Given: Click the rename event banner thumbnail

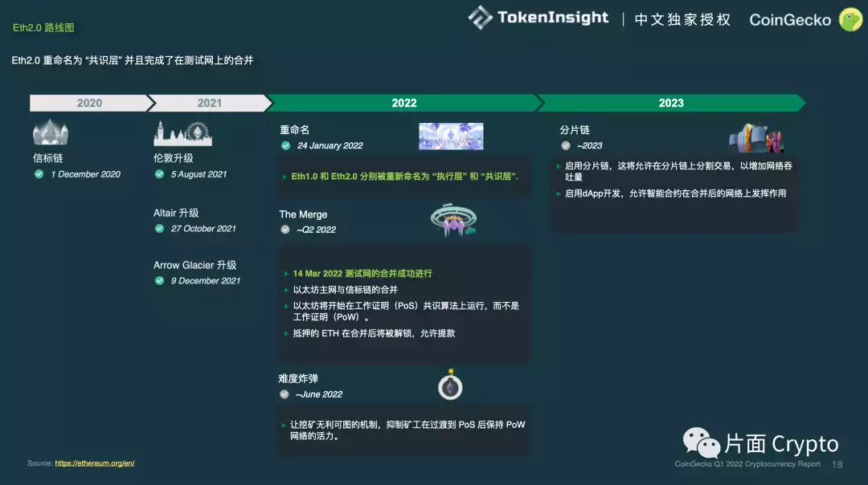Looking at the screenshot, I should pyautogui.click(x=451, y=137).
